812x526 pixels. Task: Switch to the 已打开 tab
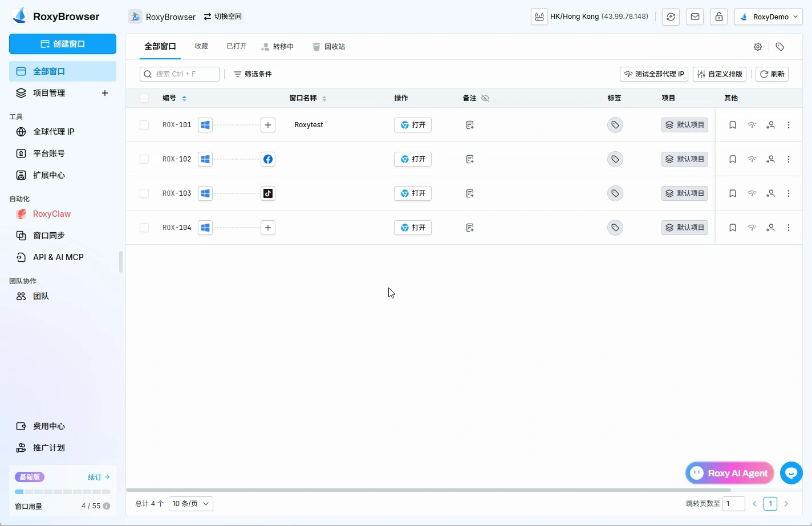coord(237,46)
